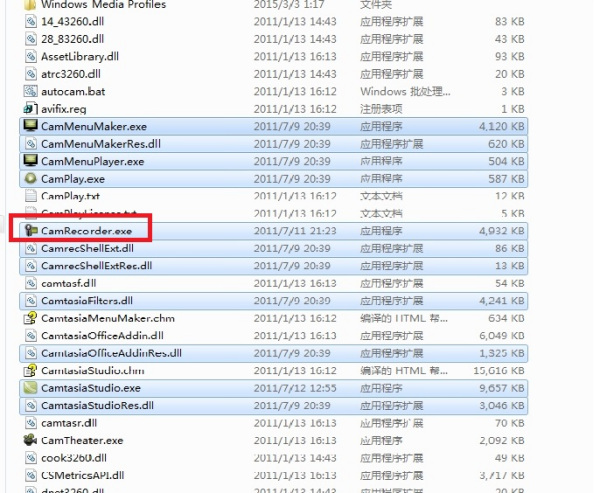The width and height of the screenshot is (600, 493).
Task: Select the file name CamtasiaOfficeAddin.dll
Action: [x=103, y=336]
